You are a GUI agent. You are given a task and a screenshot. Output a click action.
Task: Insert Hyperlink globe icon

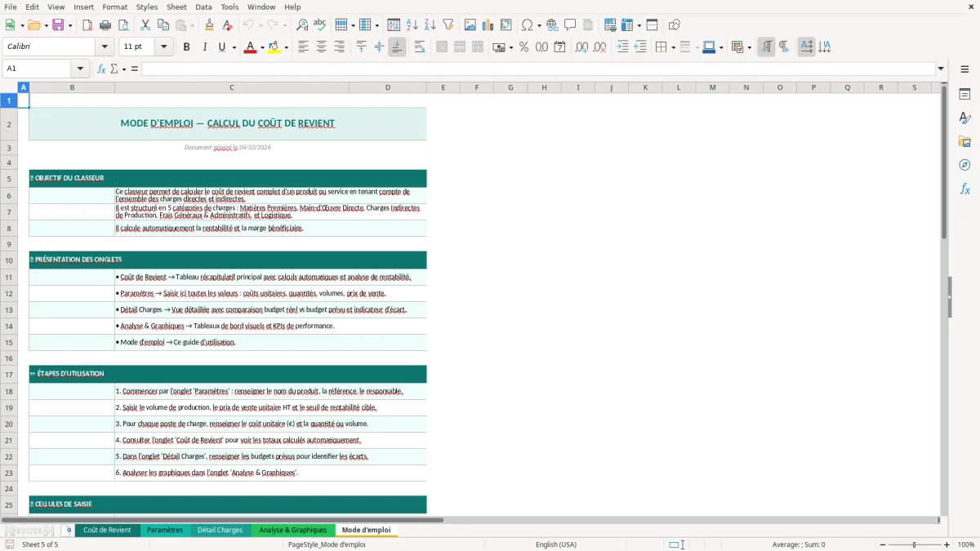click(553, 25)
